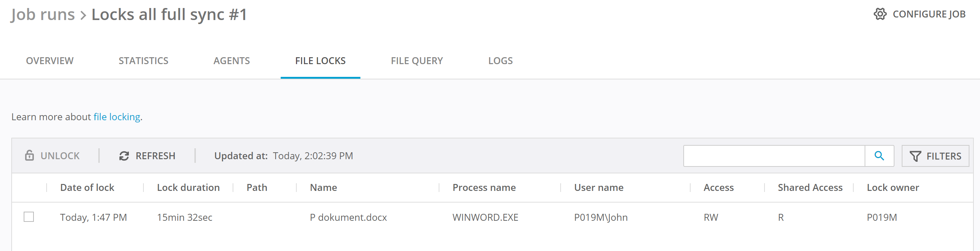The width and height of the screenshot is (980, 251).
Task: Navigate back to Job runs breadcrumb
Action: click(x=43, y=15)
